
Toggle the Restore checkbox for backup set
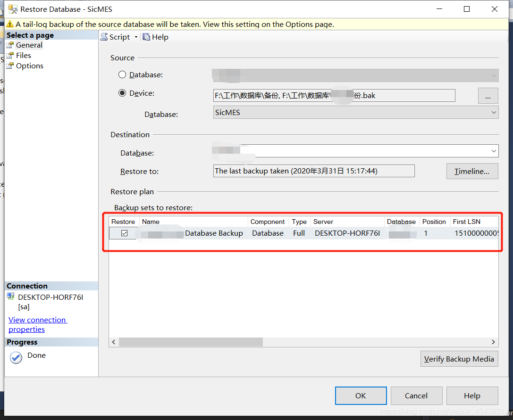124,233
